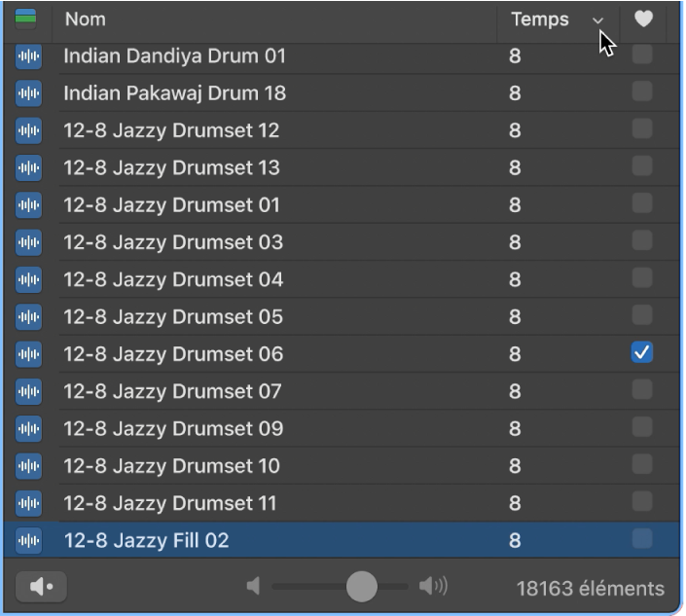The width and height of the screenshot is (686, 616).
Task: Select the 12-8 Jazzy Drumset 01 loop
Action: 171,205
